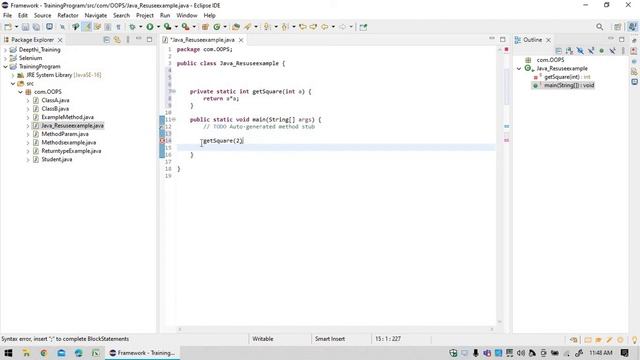The width and height of the screenshot is (640, 360).
Task: Click the External Tools run icon
Action: 185,27
